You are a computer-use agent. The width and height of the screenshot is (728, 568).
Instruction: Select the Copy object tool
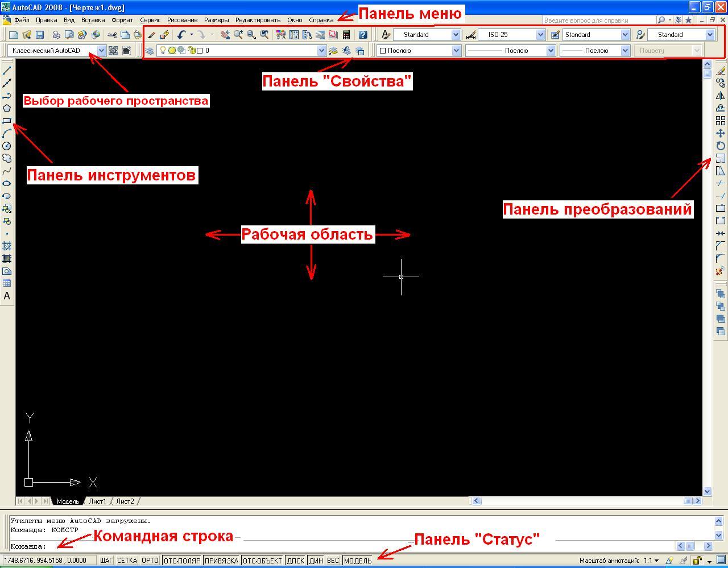(x=721, y=83)
